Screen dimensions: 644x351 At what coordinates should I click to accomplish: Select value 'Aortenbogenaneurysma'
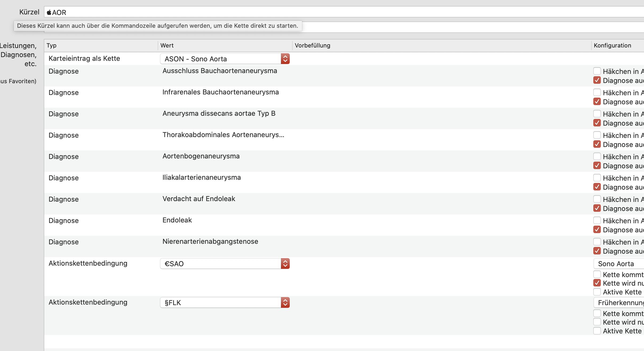[x=201, y=156]
